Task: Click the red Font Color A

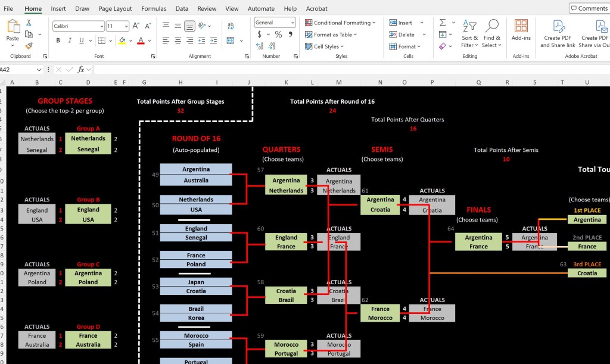Action: click(x=141, y=41)
